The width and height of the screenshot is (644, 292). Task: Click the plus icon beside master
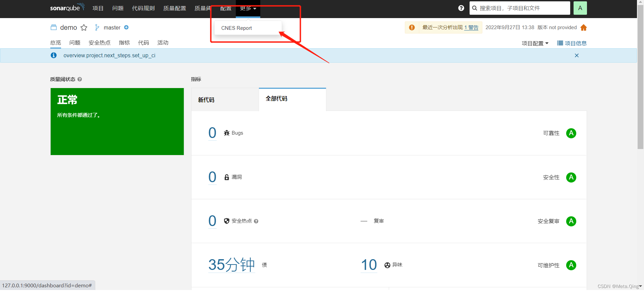coord(126,27)
